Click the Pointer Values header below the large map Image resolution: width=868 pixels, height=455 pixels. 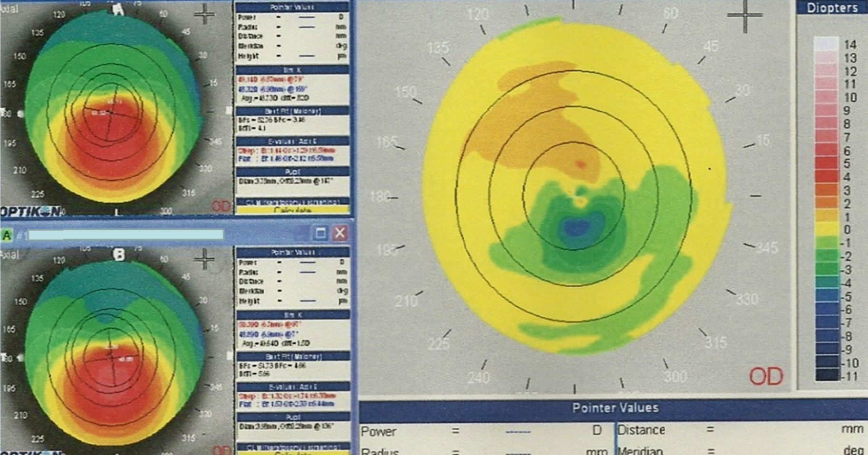click(615, 408)
